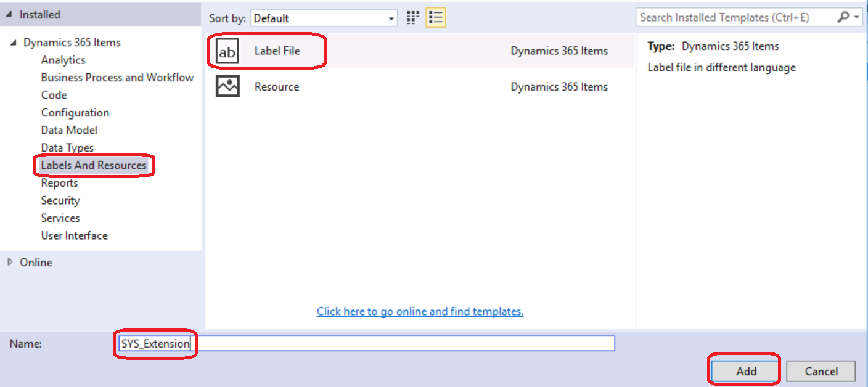
Task: Open the search options dropdown arrow
Action: click(858, 17)
